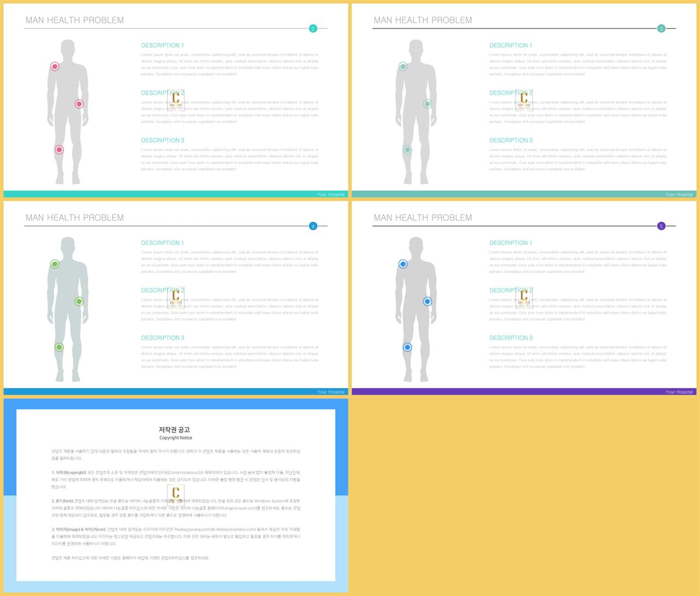The width and height of the screenshot is (700, 596).
Task: Click "Your Hospital" in the teal footer bar
Action: coord(331,194)
